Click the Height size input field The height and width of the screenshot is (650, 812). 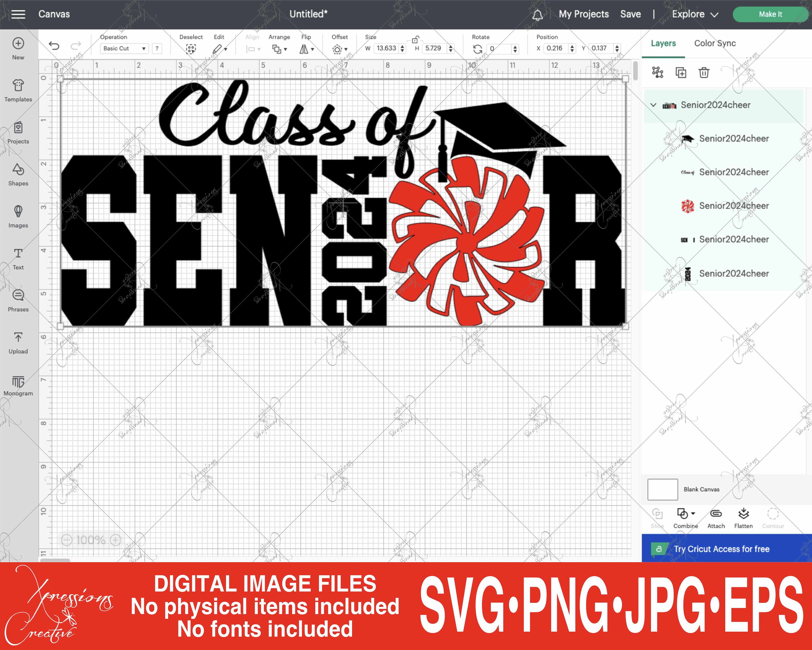(x=435, y=48)
